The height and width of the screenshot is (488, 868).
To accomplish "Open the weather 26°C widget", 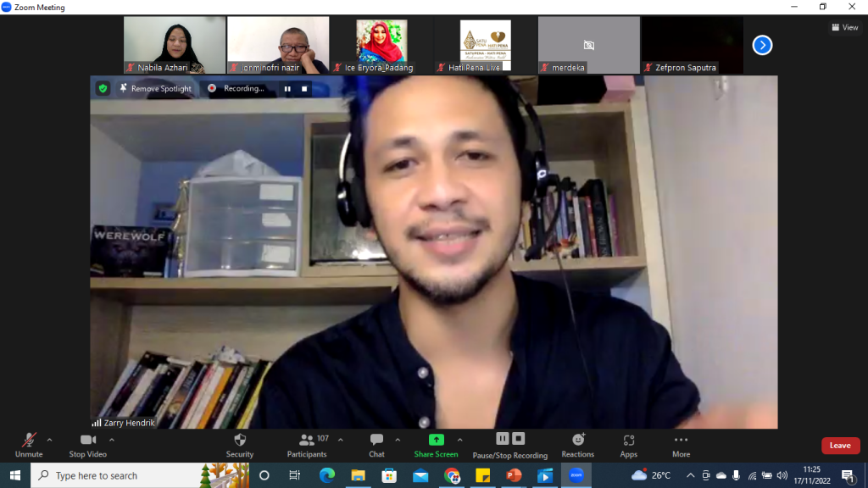I will [651, 475].
